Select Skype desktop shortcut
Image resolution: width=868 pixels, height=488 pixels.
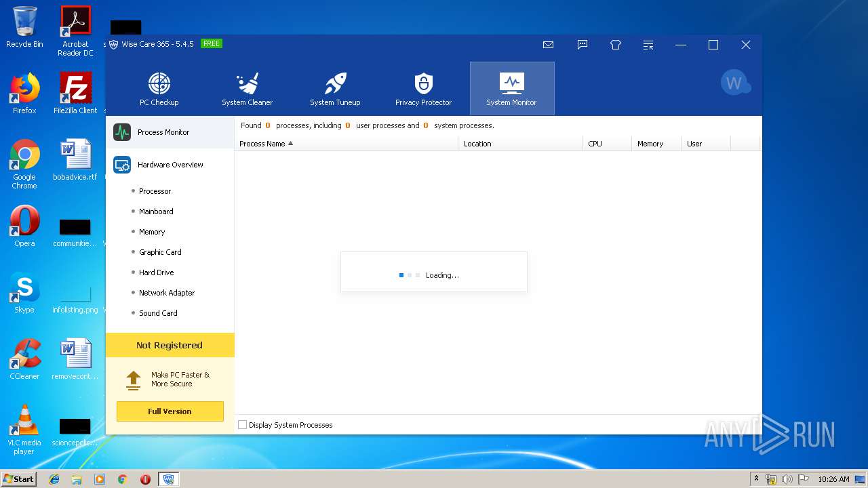(x=24, y=293)
